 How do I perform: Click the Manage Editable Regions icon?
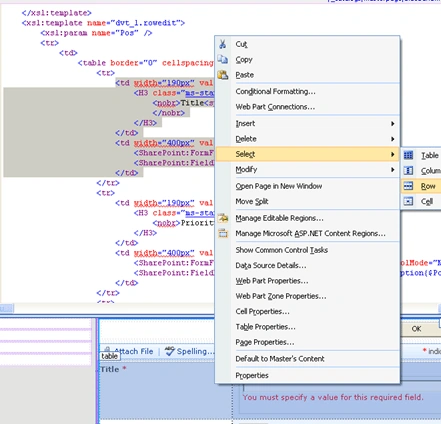[x=223, y=218]
